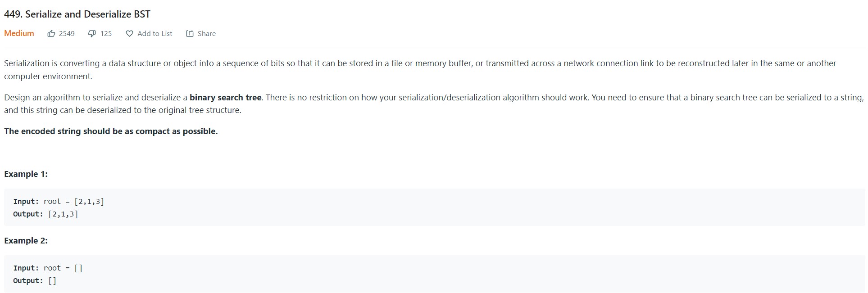Click the 125 dislikes count
The image size is (868, 293).
106,34
